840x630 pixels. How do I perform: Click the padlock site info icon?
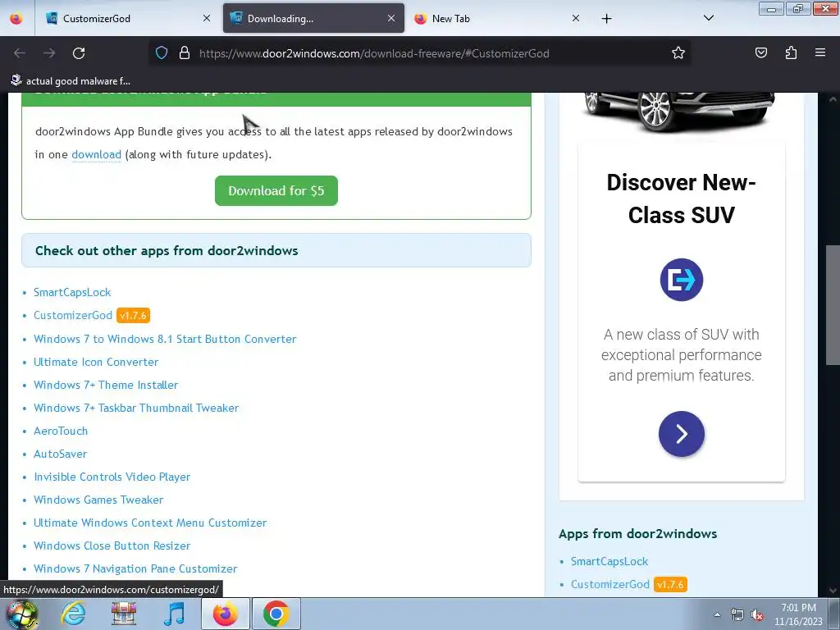click(185, 53)
